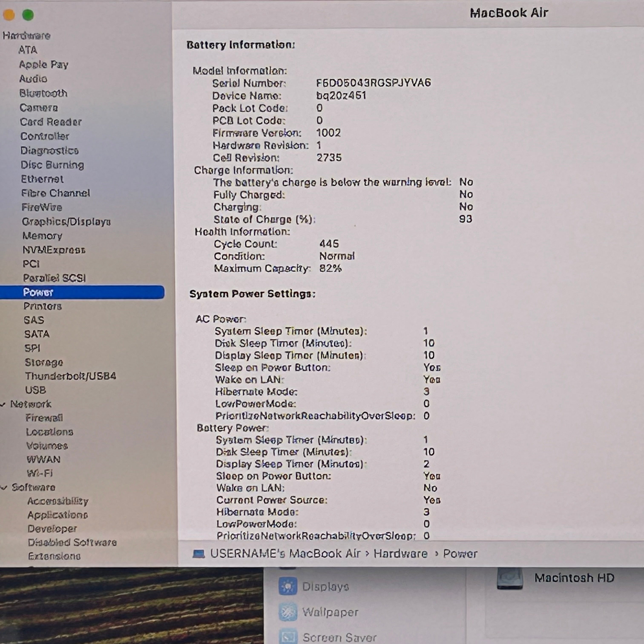Image resolution: width=644 pixels, height=644 pixels.
Task: Open FireWire section
Action: (42, 207)
